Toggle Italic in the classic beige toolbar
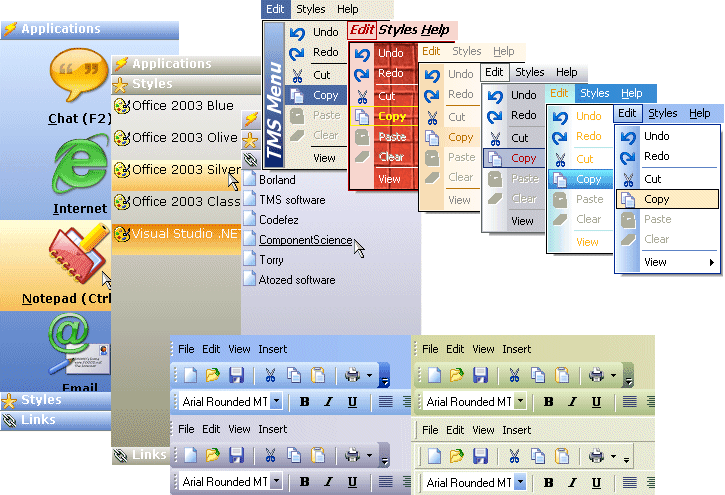This screenshot has width=725, height=495. pyautogui.click(x=572, y=483)
